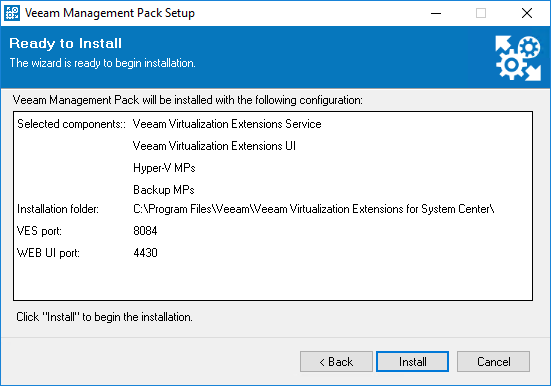
Task: Click the installation folder path value
Action: tap(314, 209)
